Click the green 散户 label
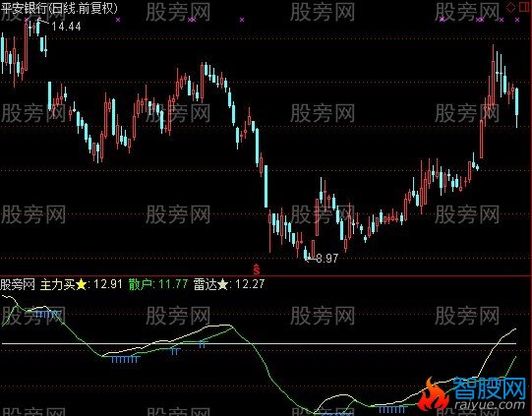 [x=141, y=284]
